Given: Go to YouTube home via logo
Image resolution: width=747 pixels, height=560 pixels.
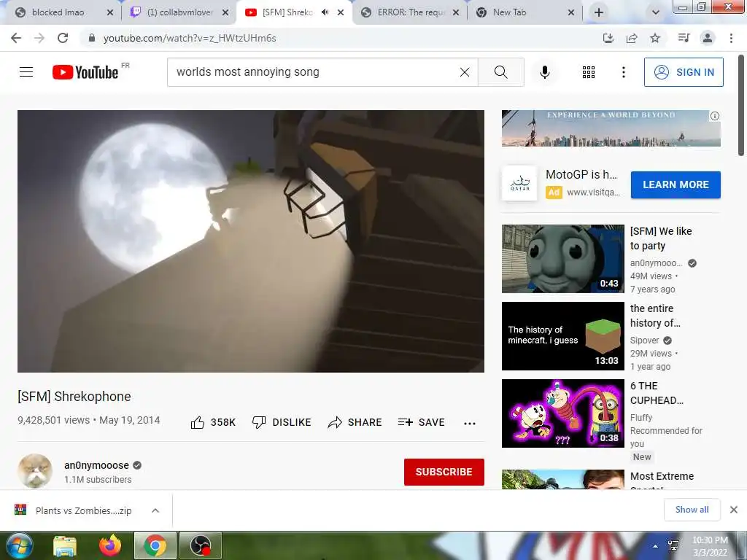Looking at the screenshot, I should [x=85, y=72].
